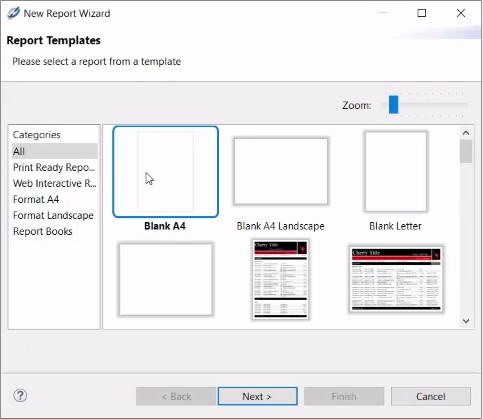Select the blank landscape template in second row
483x419 pixels.
pyautogui.click(x=166, y=279)
